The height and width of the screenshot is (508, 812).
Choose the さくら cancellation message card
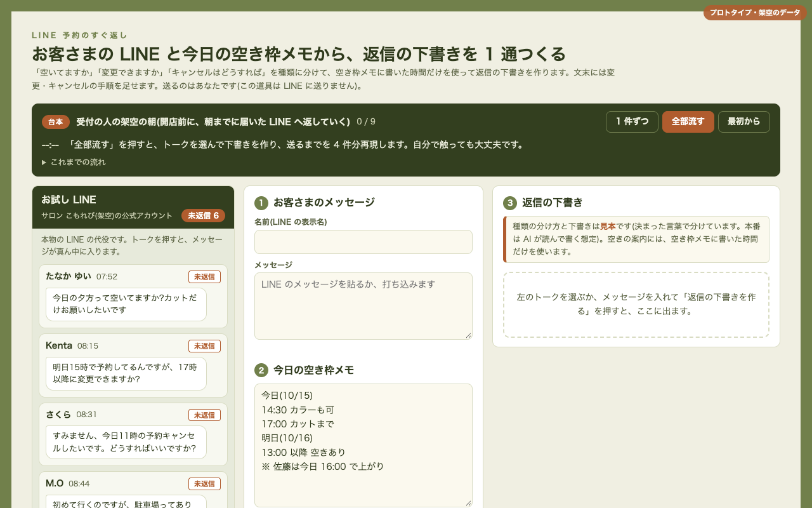click(x=133, y=434)
